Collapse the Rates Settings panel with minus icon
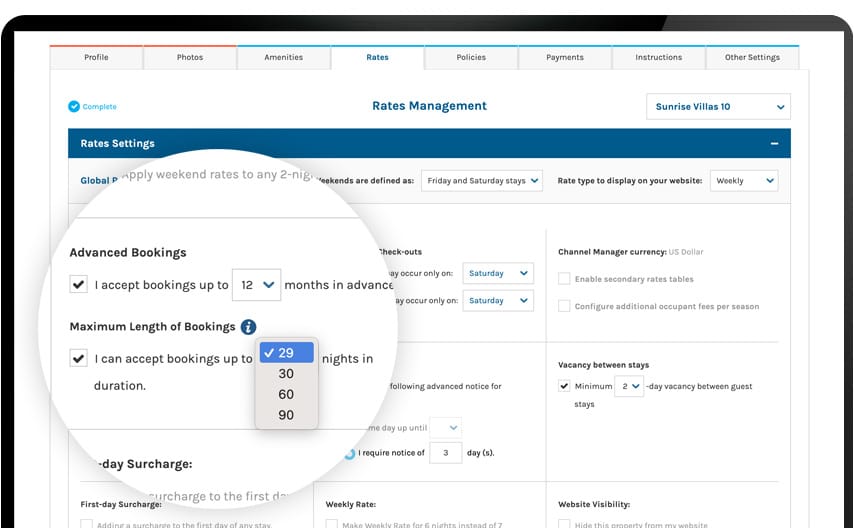The height and width of the screenshot is (528, 854). pyautogui.click(x=774, y=144)
